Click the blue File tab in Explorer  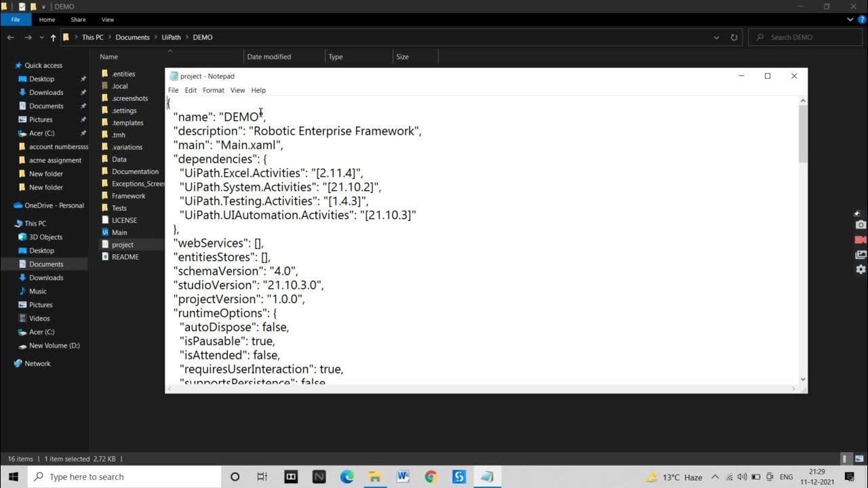click(x=16, y=20)
